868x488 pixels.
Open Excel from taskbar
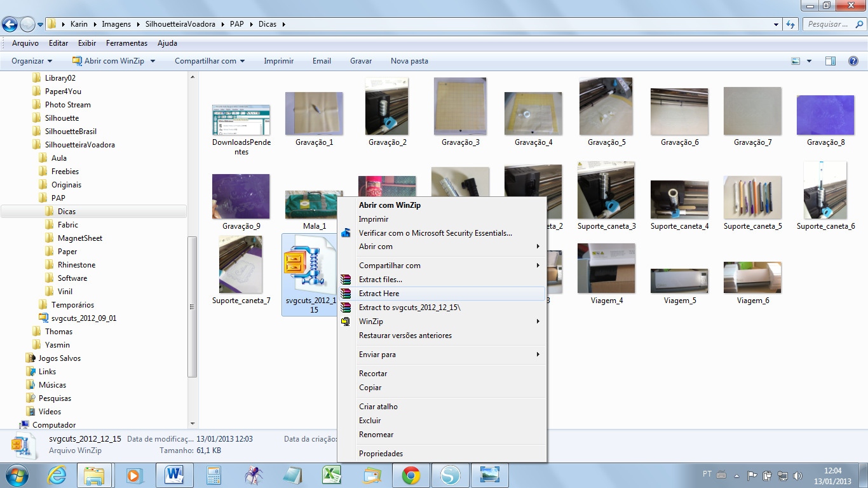pos(332,475)
